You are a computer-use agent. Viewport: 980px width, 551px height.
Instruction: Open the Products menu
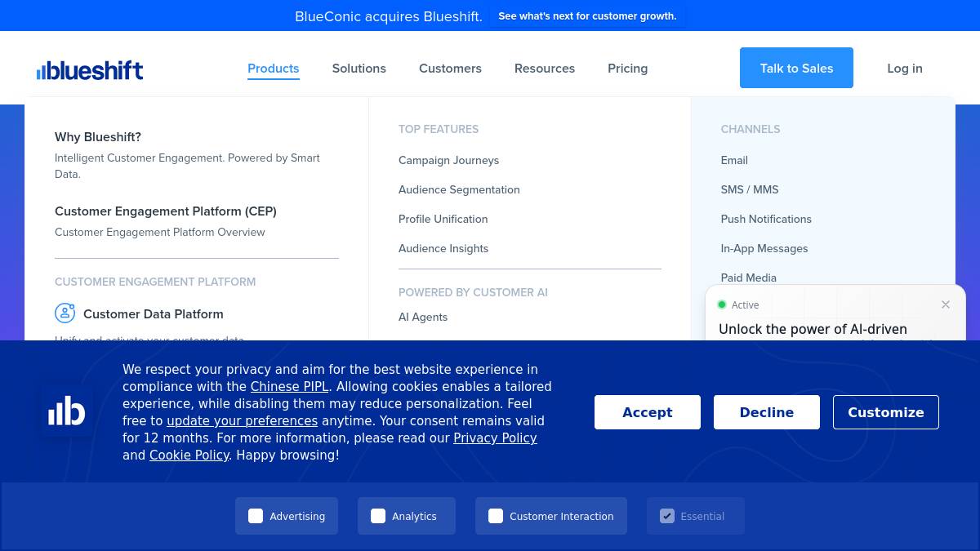[274, 69]
